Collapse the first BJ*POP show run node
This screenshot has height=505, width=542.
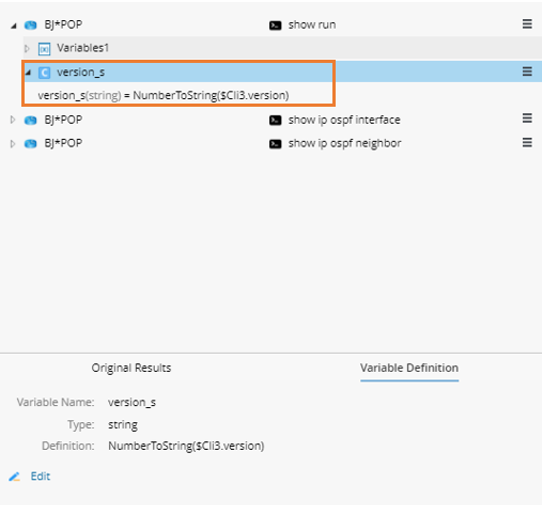[x=13, y=26]
